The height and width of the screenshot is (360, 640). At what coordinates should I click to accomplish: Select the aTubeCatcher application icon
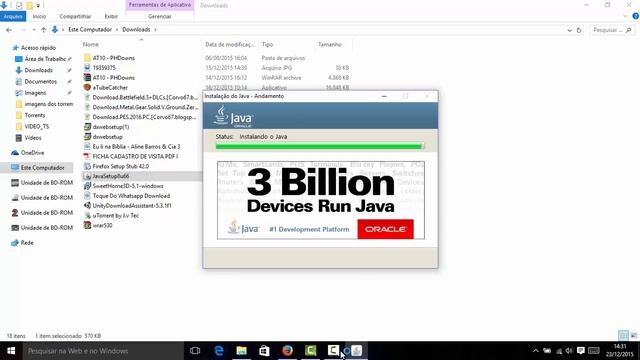point(87,87)
